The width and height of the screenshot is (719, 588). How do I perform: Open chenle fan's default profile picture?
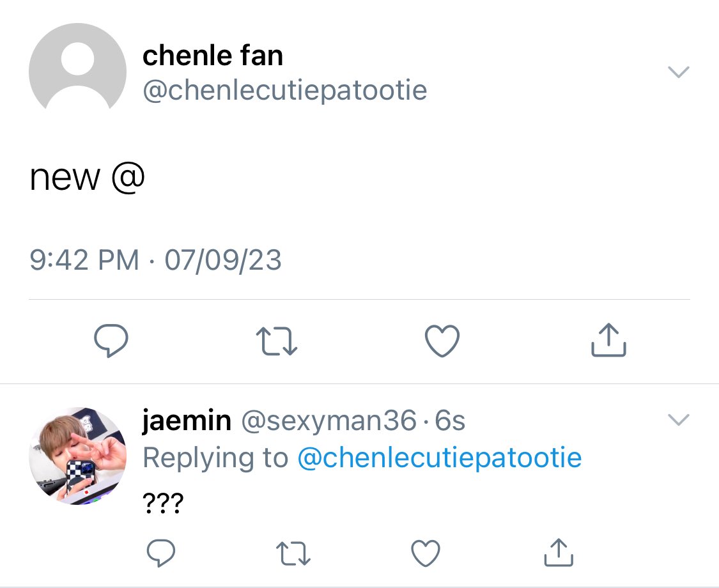[77, 67]
